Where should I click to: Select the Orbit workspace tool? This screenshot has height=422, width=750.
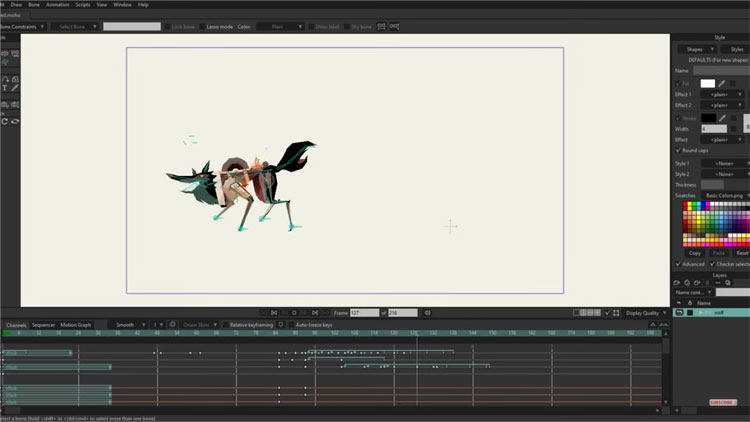coord(15,122)
